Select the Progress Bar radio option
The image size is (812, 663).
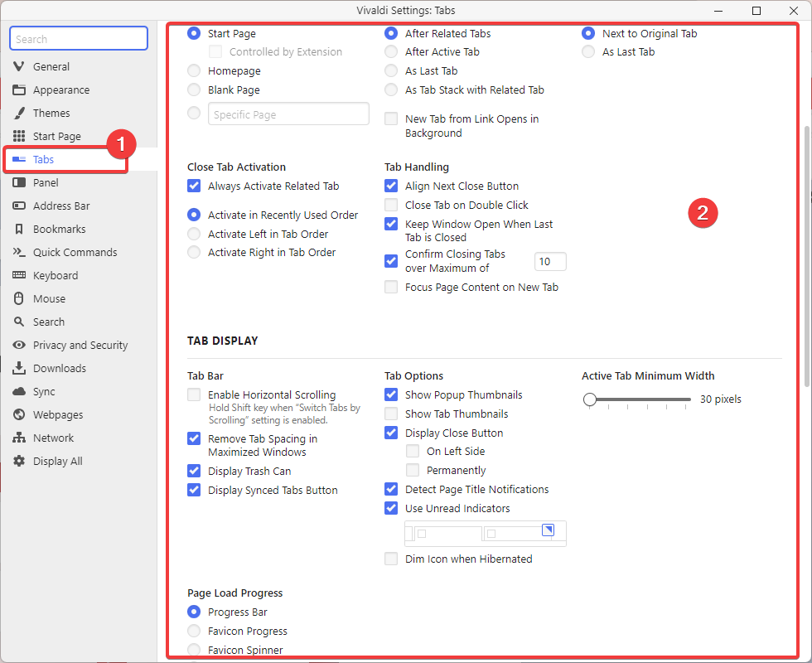[194, 612]
